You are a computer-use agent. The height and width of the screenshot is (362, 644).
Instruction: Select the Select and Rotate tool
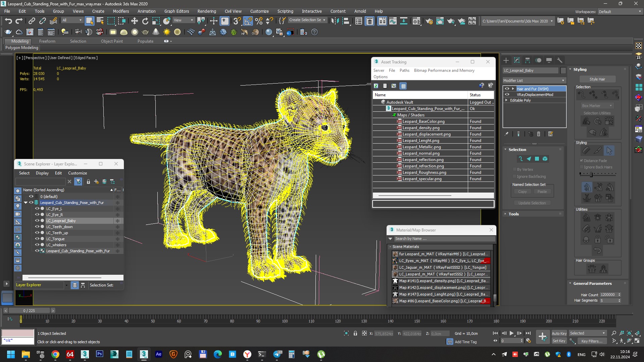(x=145, y=21)
